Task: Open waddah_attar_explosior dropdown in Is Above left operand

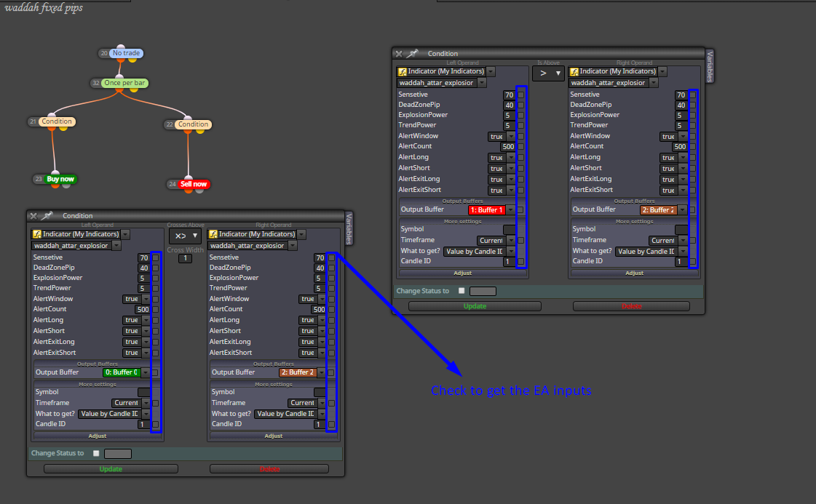Action: click(x=442, y=83)
